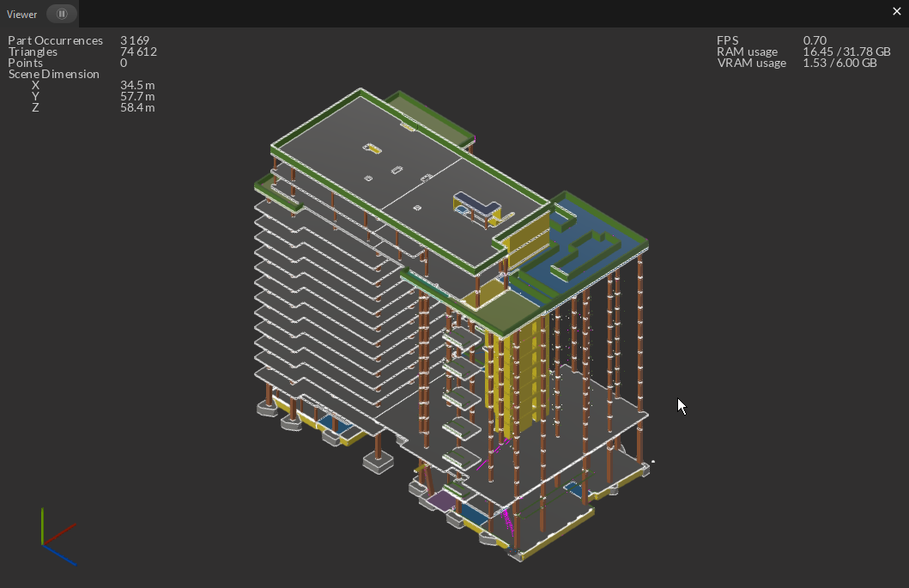The height and width of the screenshot is (588, 909).
Task: Close the Viewer window
Action: pyautogui.click(x=897, y=11)
